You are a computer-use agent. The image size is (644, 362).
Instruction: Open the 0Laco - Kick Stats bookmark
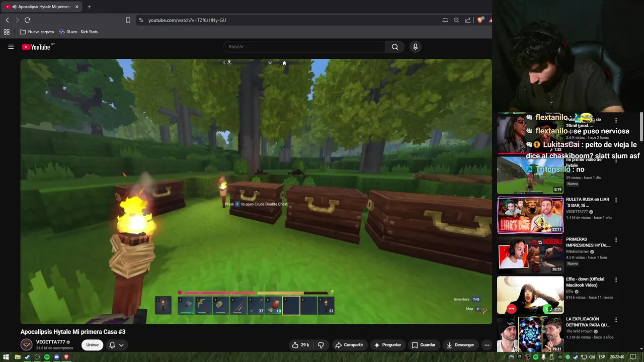coord(78,32)
